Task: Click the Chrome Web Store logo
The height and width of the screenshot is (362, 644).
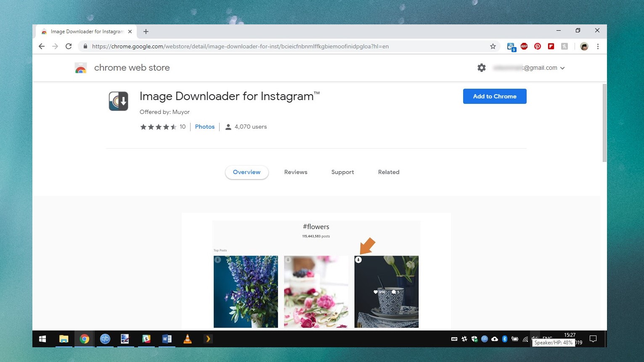Action: [x=80, y=68]
